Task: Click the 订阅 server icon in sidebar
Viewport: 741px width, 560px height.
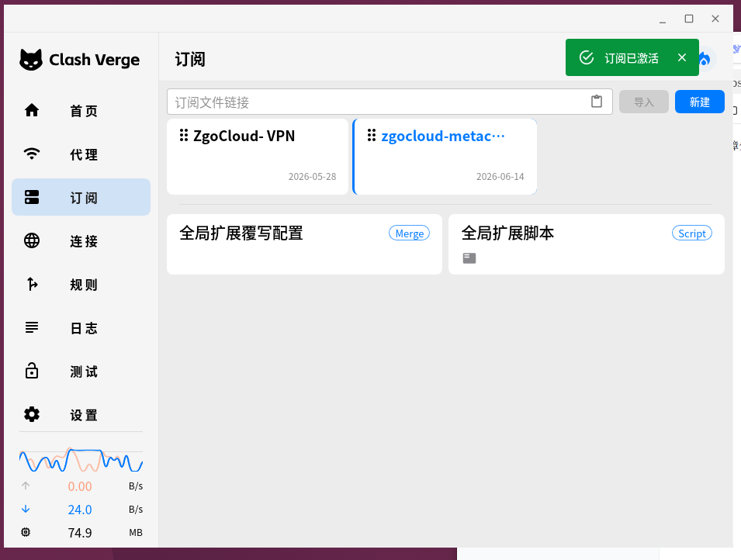Action: coord(32,197)
